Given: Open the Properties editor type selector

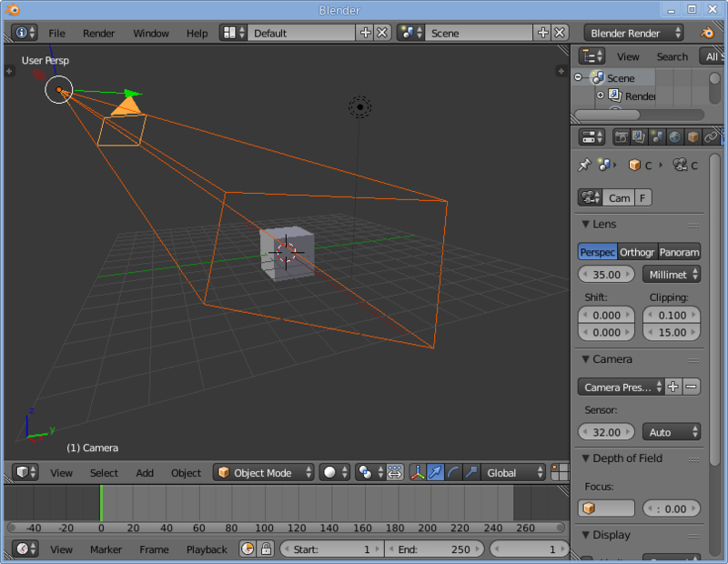Looking at the screenshot, I should pos(591,137).
